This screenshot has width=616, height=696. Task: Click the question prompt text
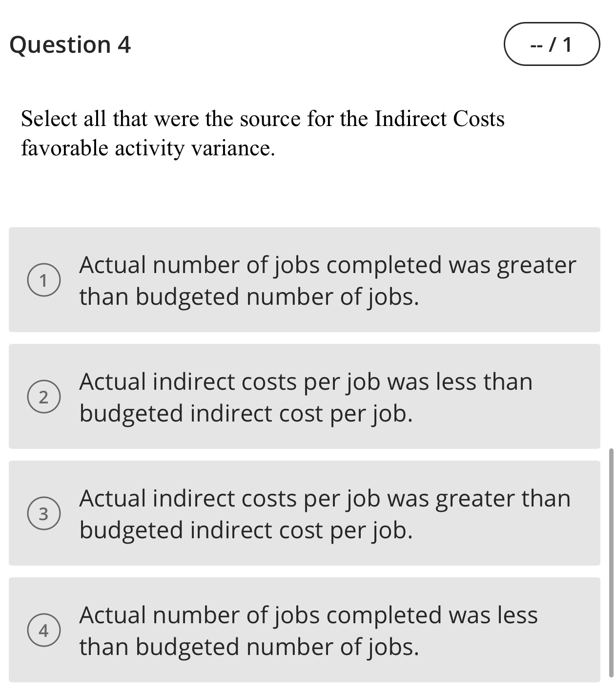pos(264,133)
